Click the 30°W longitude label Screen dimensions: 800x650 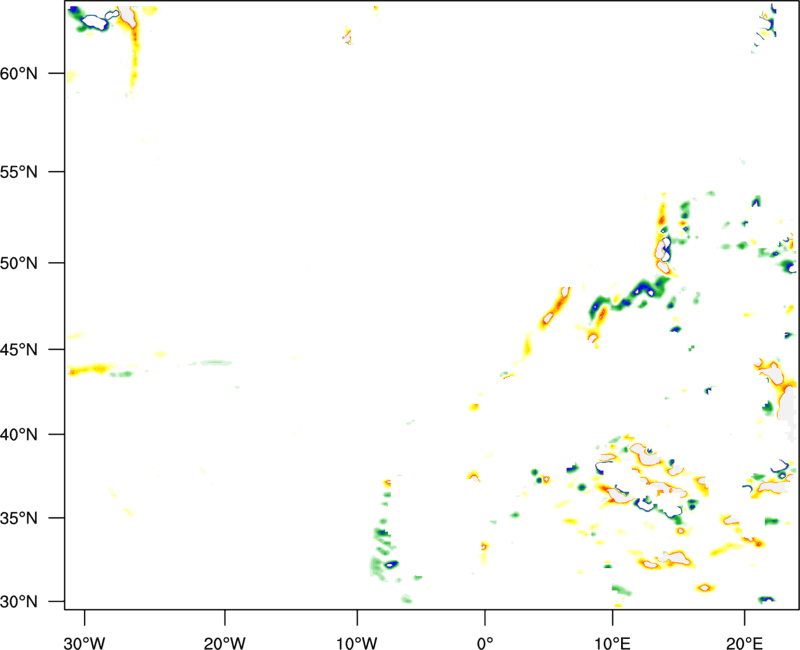click(84, 643)
